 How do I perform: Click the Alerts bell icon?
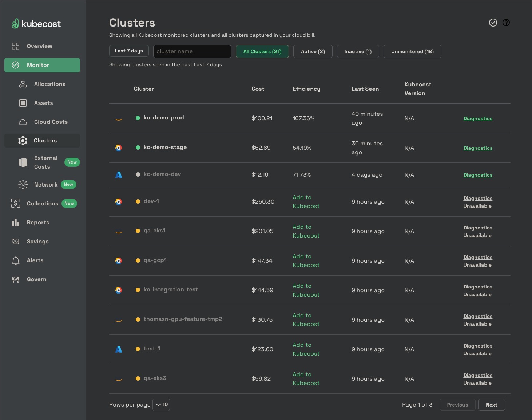pyautogui.click(x=16, y=260)
